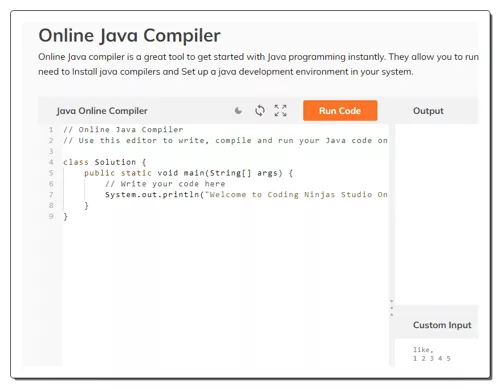This screenshot has width=500, height=388.
Task: Click the closing brace code on line 8
Action: [86, 205]
